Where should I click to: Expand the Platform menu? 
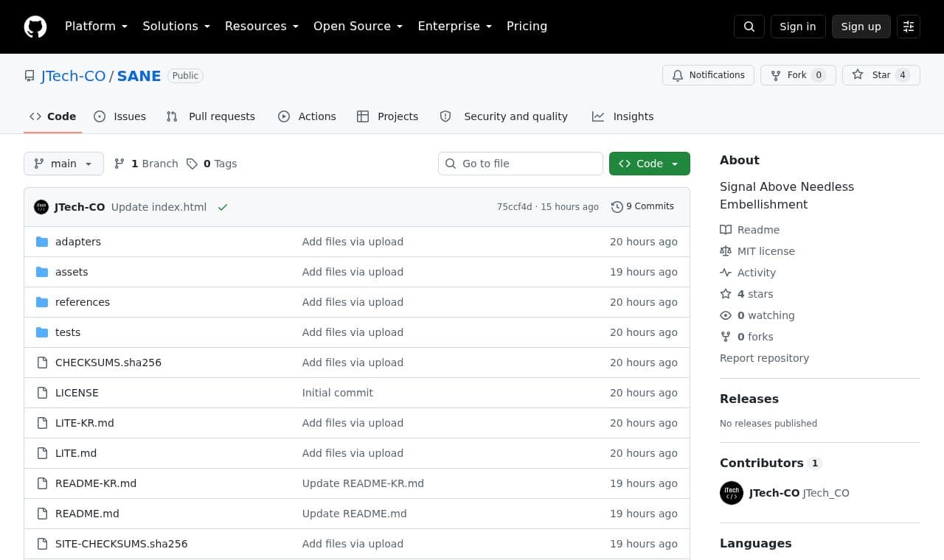(96, 27)
